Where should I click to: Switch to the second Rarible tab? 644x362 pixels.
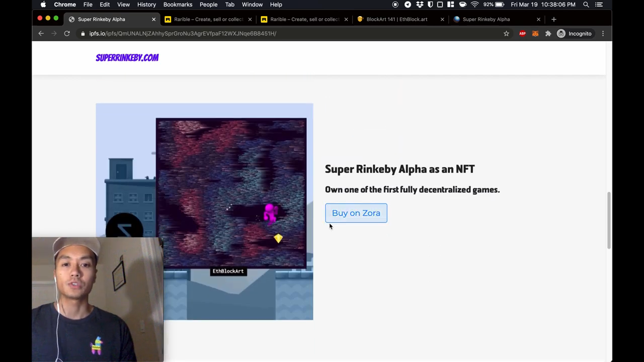pyautogui.click(x=303, y=19)
